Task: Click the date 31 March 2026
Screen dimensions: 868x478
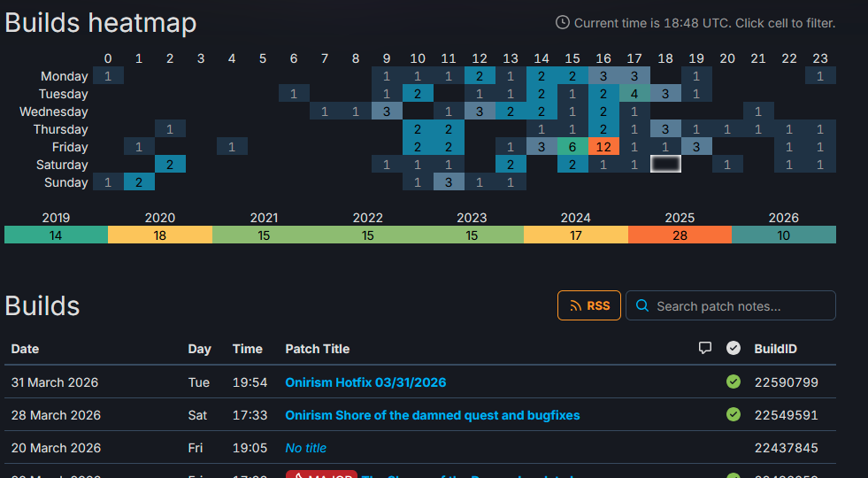Action: click(55, 382)
